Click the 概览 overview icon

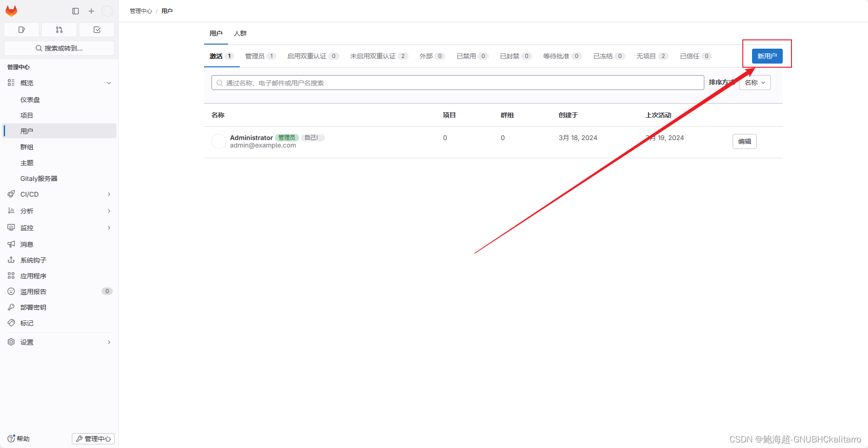(11, 83)
